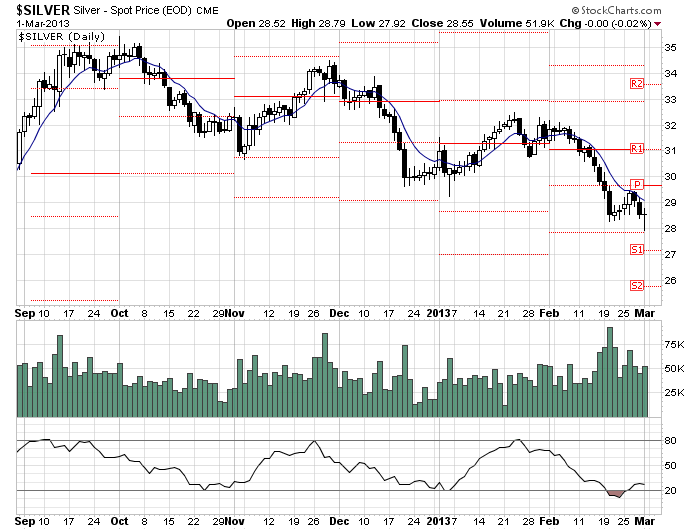Click price axis label 29

(670, 203)
